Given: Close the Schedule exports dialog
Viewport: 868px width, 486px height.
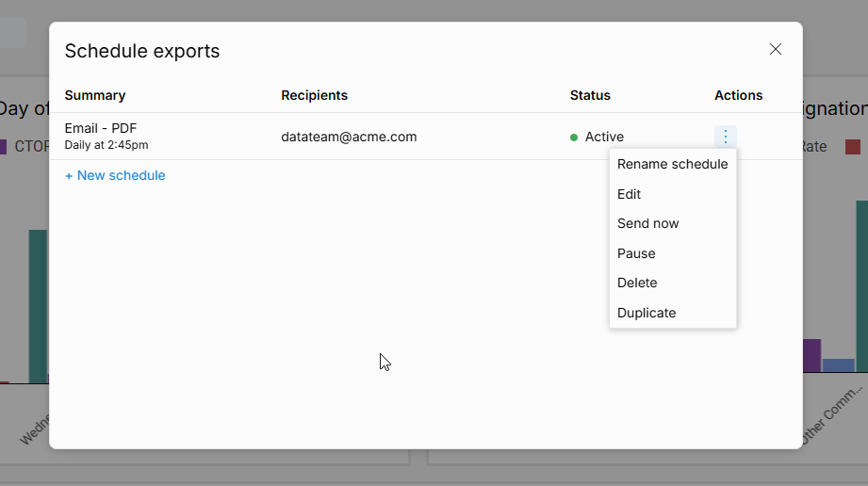Looking at the screenshot, I should (775, 49).
